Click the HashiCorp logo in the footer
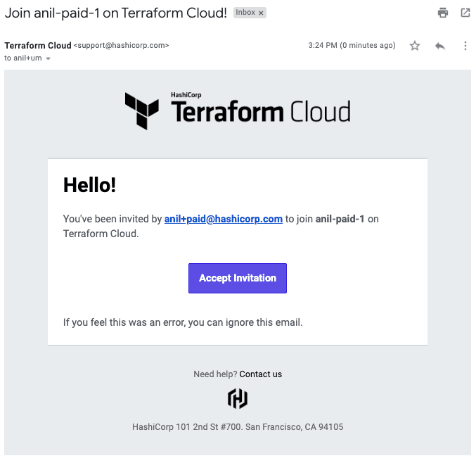This screenshot has height=463, width=476. [238, 399]
